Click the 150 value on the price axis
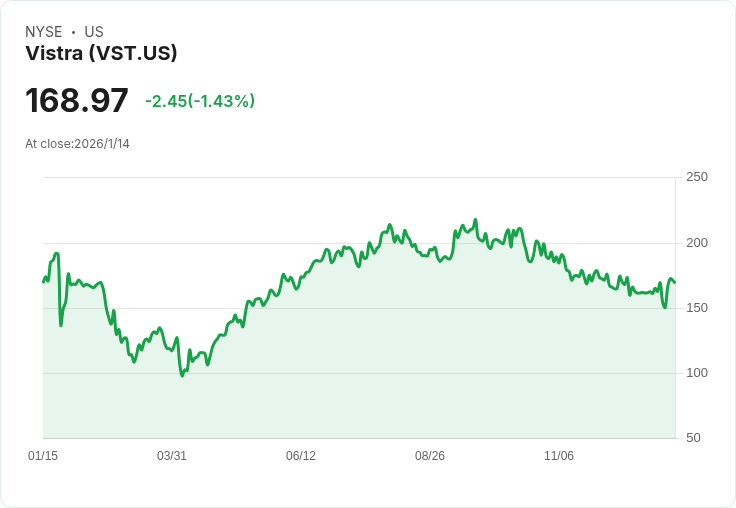Viewport: 736px width, 508px height. pos(697,308)
